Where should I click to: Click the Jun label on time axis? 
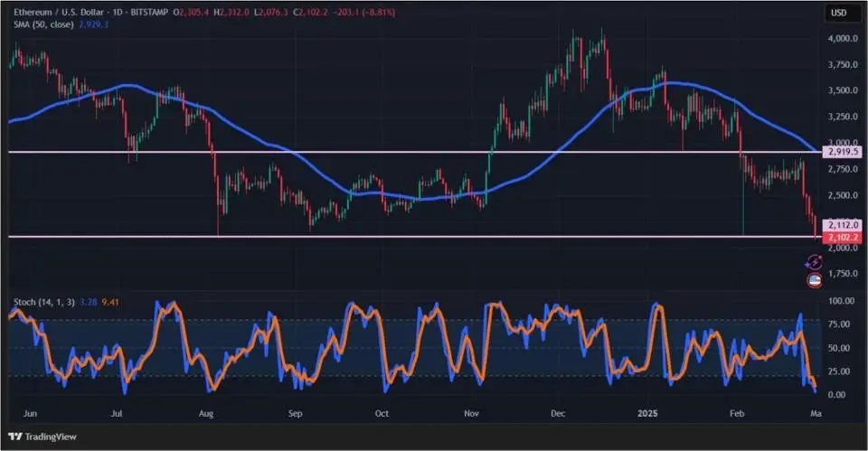[32, 413]
